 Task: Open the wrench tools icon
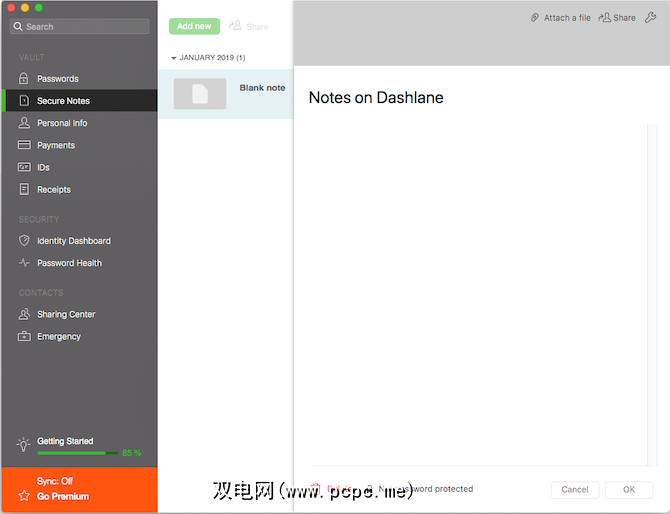point(651,18)
